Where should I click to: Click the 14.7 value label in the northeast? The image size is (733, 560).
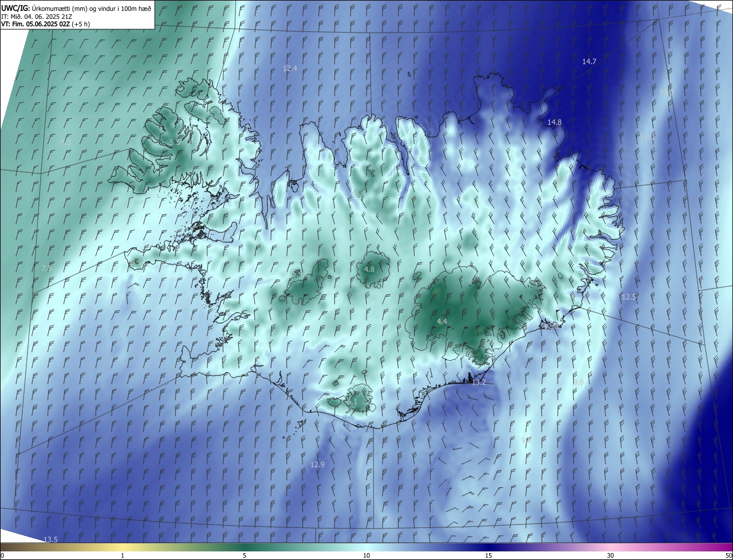[589, 61]
